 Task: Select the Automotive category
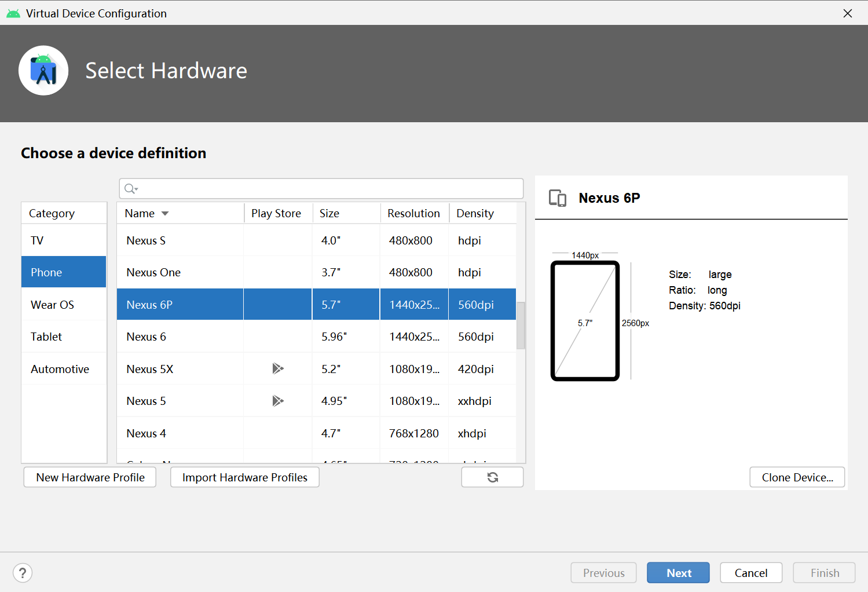(x=64, y=369)
